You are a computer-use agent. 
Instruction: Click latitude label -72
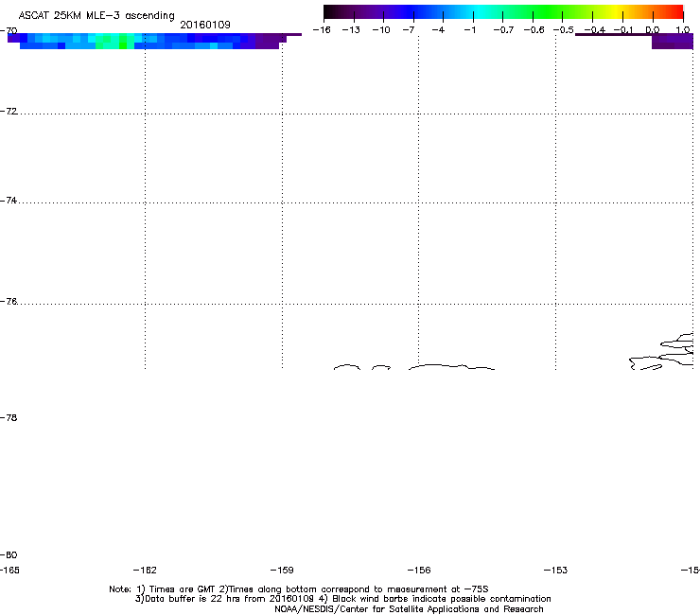click(x=9, y=112)
